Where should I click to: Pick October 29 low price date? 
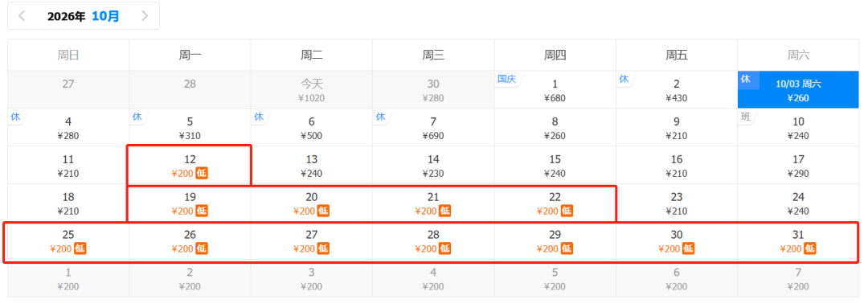[555, 240]
